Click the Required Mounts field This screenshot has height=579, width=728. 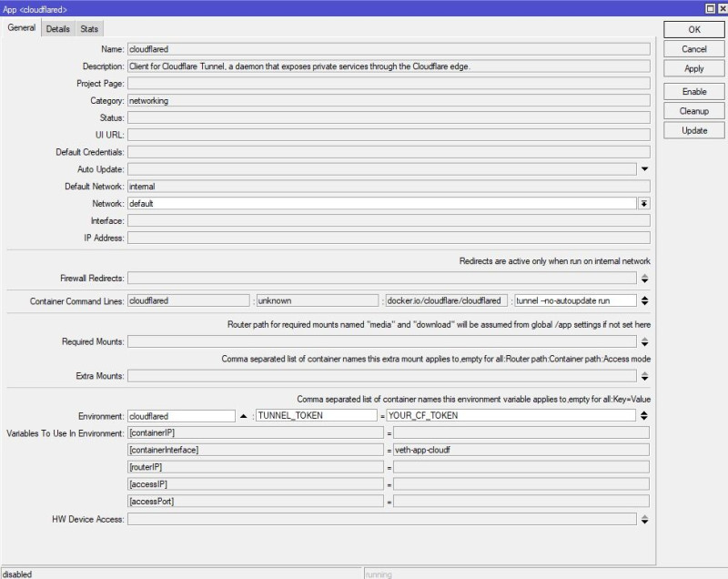click(x=381, y=341)
